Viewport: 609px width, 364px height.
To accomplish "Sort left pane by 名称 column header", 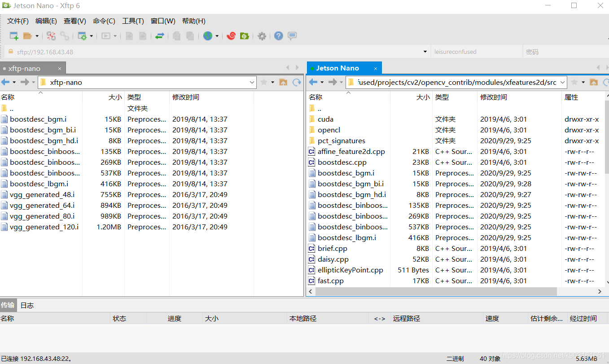I will (x=41, y=97).
